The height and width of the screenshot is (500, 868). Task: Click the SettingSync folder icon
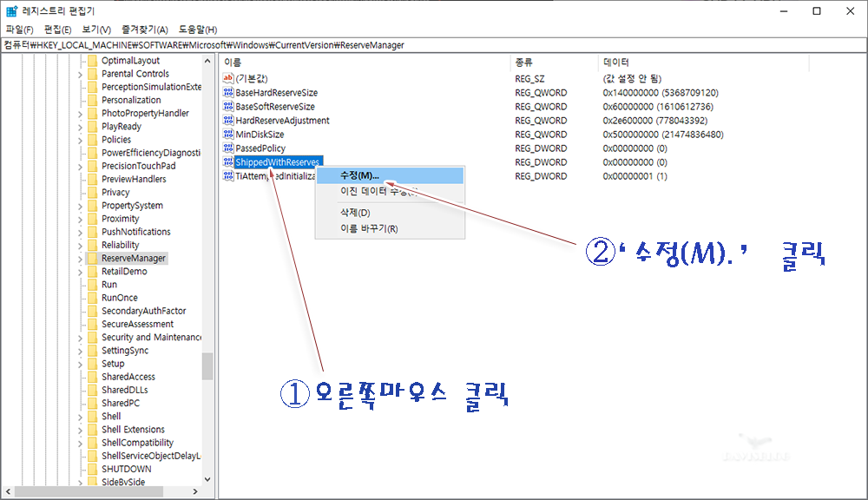93,351
